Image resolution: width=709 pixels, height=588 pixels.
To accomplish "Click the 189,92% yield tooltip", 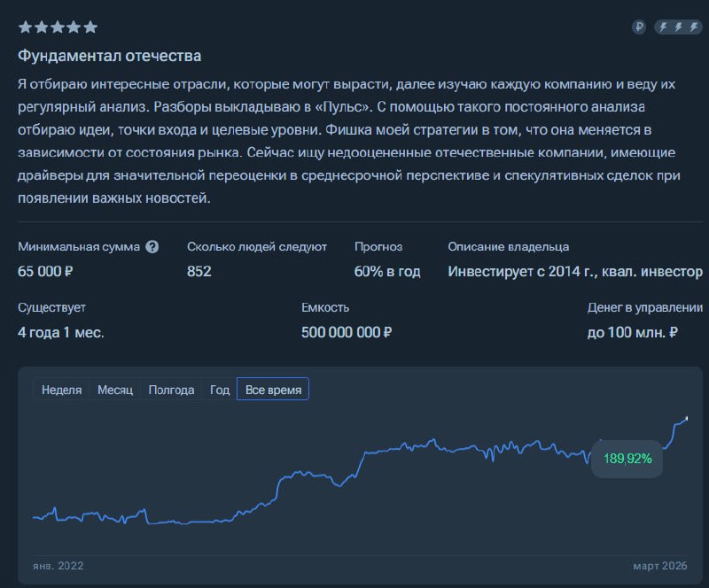I will [x=627, y=459].
